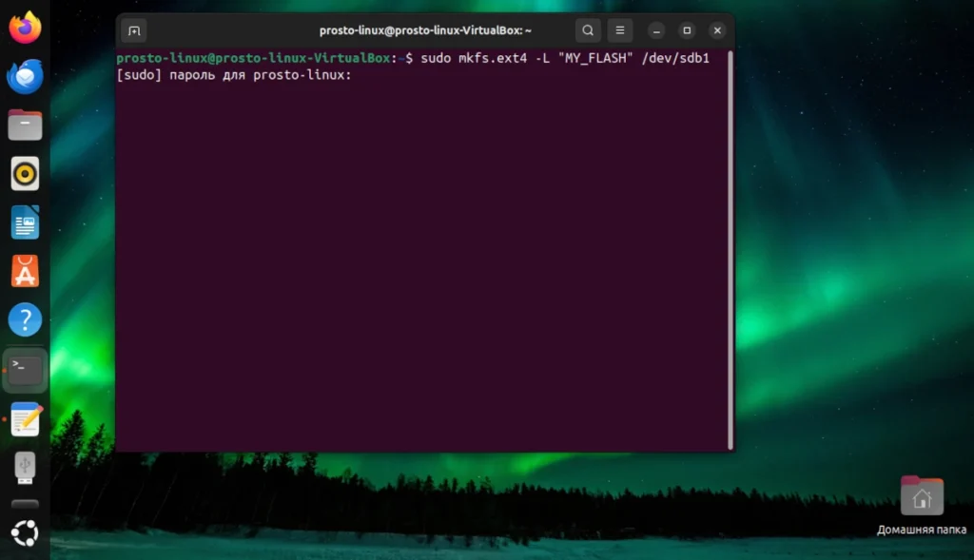Open a new terminal tab
Image resolution: width=974 pixels, height=560 pixels.
click(x=134, y=30)
